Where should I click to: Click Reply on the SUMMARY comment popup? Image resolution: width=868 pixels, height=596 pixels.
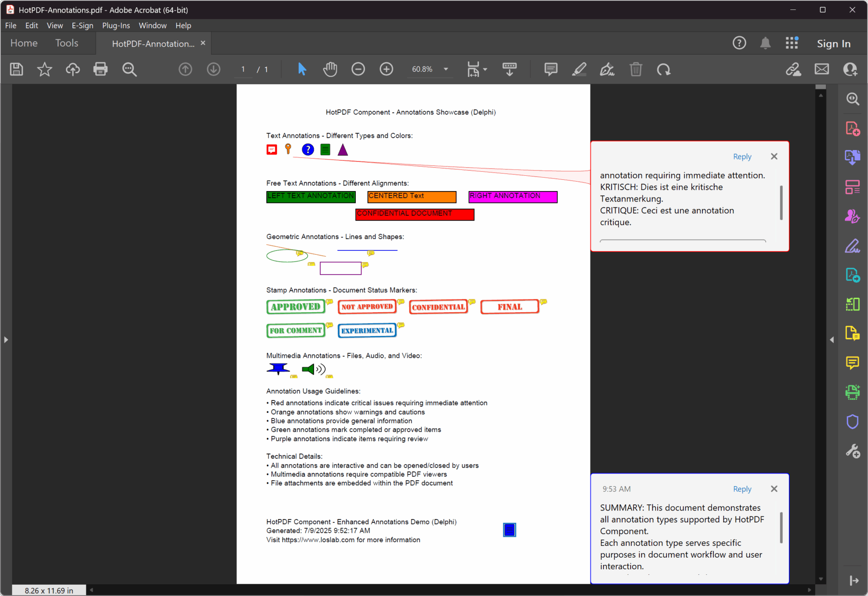[x=741, y=488]
